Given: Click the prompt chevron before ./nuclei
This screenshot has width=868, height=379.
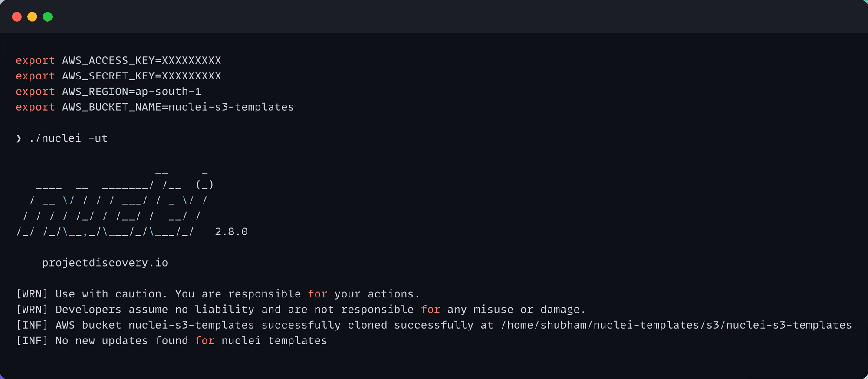Looking at the screenshot, I should 19,138.
